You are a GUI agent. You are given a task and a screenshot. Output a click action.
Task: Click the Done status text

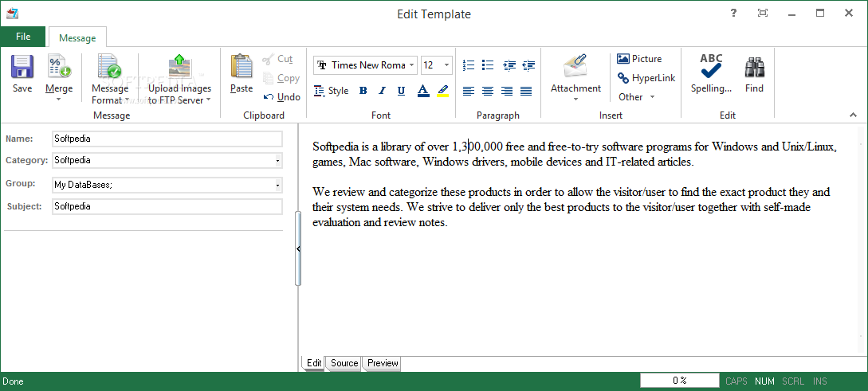coord(13,381)
